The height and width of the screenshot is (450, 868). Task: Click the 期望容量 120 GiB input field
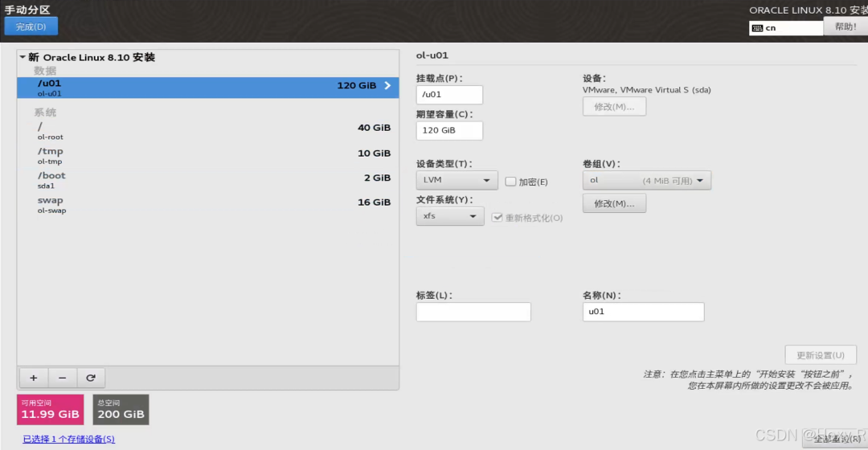(x=449, y=131)
